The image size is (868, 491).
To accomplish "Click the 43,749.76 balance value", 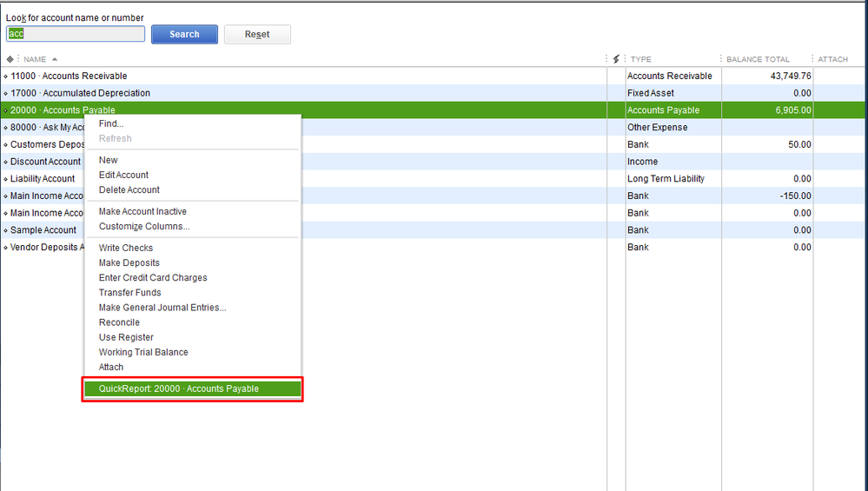I will [791, 76].
